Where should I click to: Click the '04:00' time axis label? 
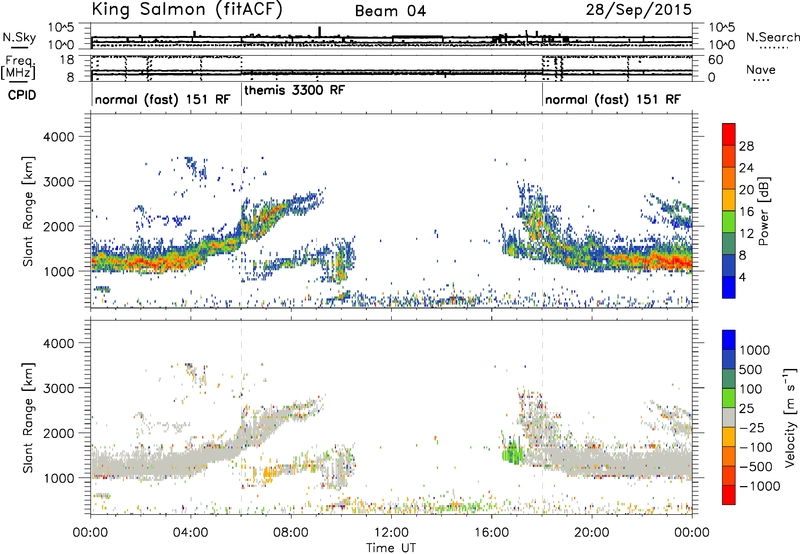[x=191, y=533]
